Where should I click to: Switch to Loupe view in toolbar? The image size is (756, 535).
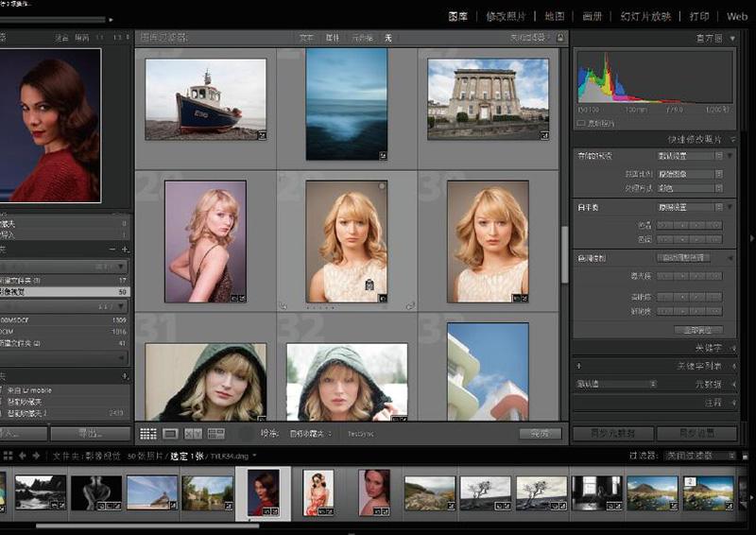click(171, 434)
